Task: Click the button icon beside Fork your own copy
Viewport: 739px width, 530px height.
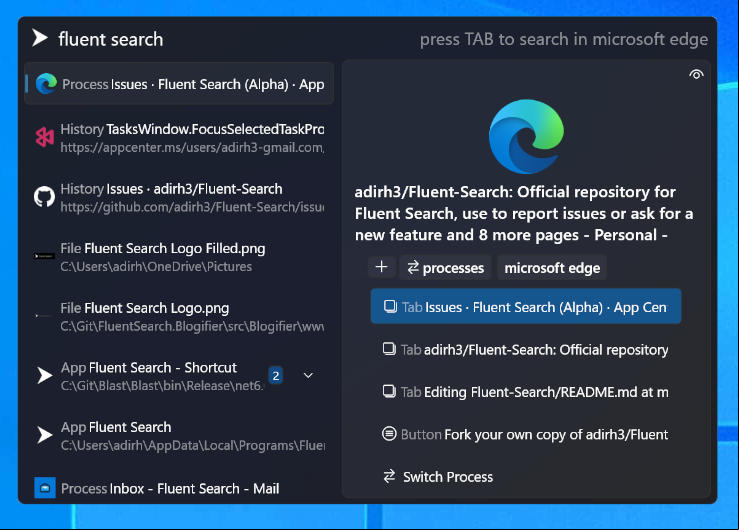Action: [389, 433]
